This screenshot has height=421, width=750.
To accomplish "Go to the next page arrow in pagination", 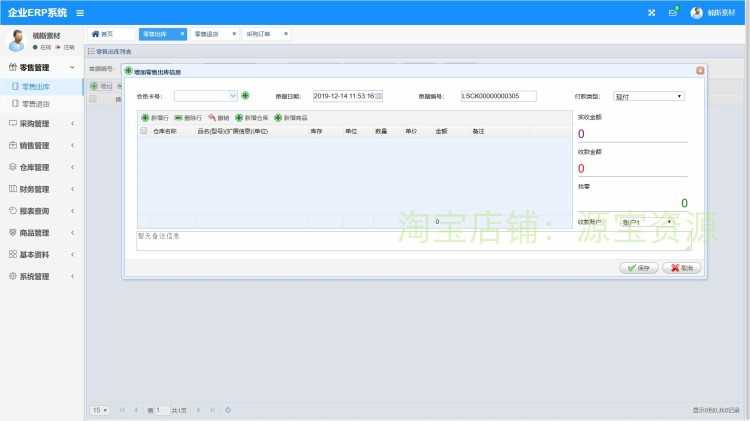I will [x=198, y=410].
